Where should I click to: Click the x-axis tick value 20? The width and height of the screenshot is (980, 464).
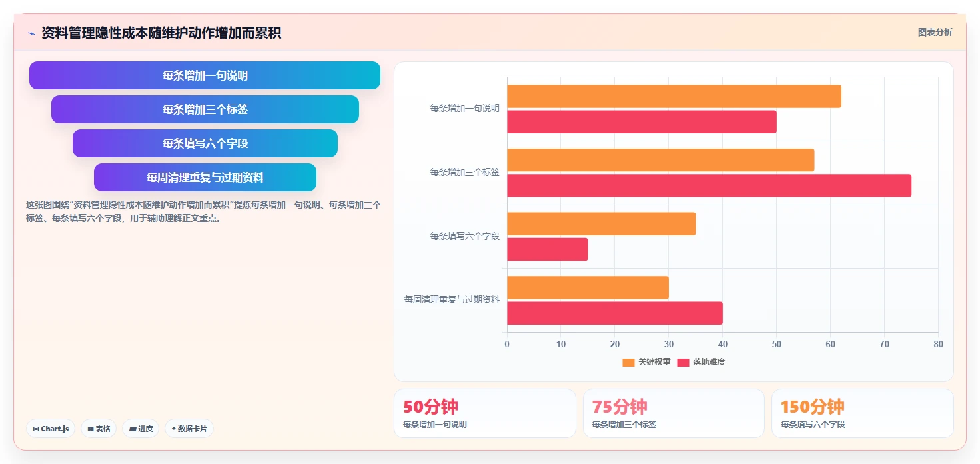click(x=615, y=344)
